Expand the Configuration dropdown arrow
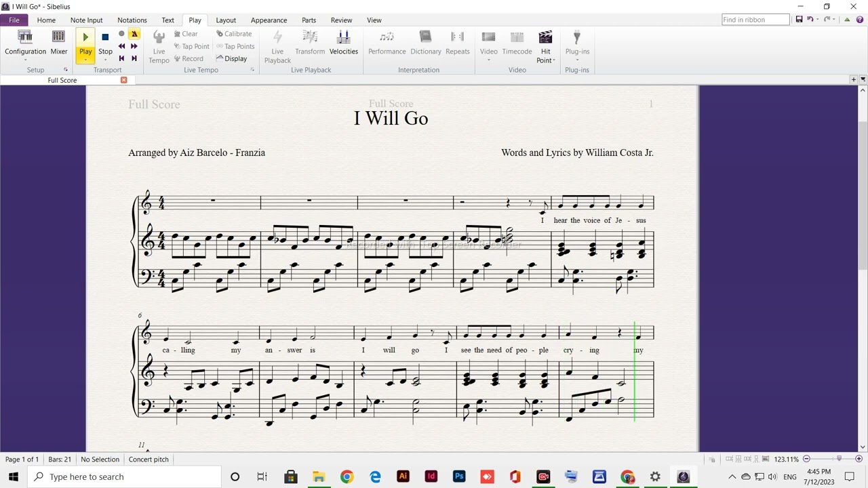 click(x=25, y=60)
